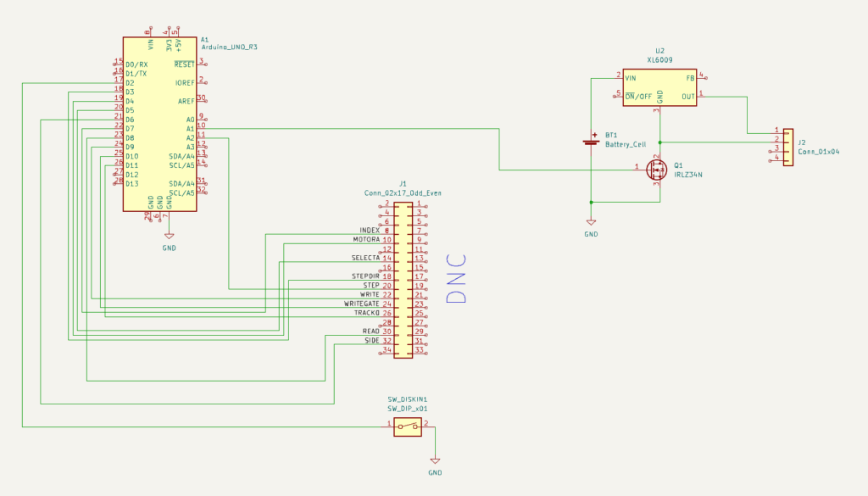Click the MOTORA label on J1

tap(366, 240)
